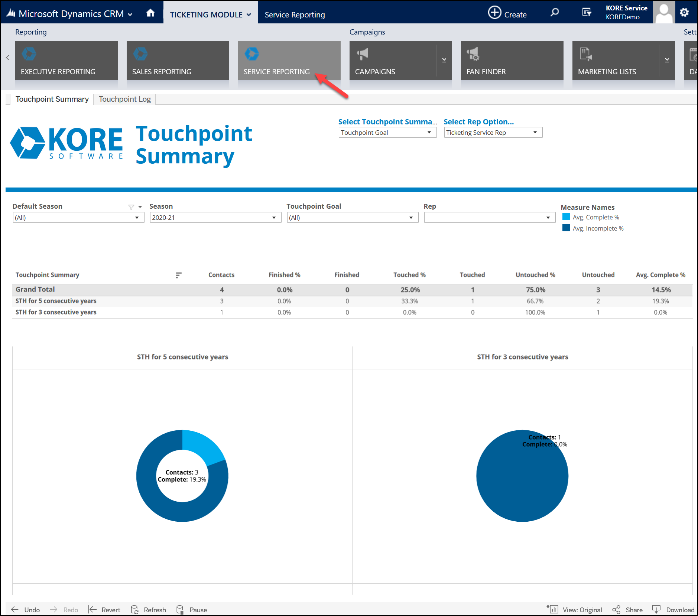Click the Untouched % column header
This screenshot has height=616, width=698.
coord(535,275)
